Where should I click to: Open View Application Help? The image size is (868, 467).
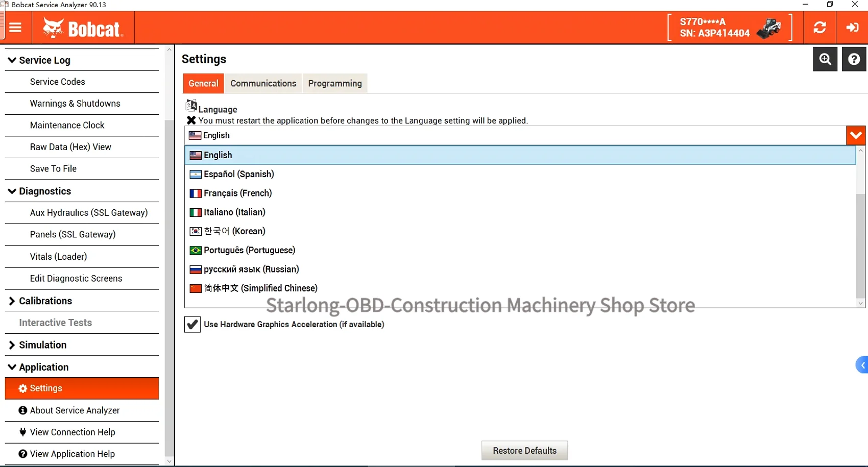point(82,454)
